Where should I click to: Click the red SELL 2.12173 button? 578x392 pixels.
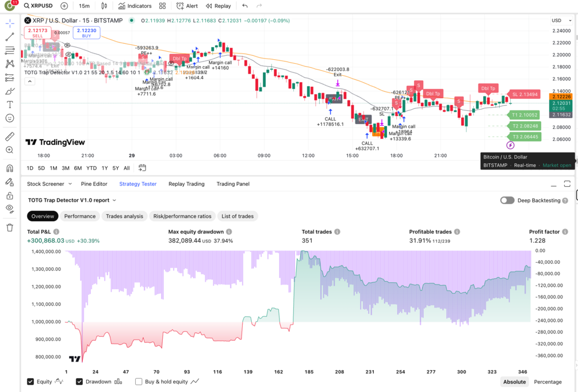(37, 33)
